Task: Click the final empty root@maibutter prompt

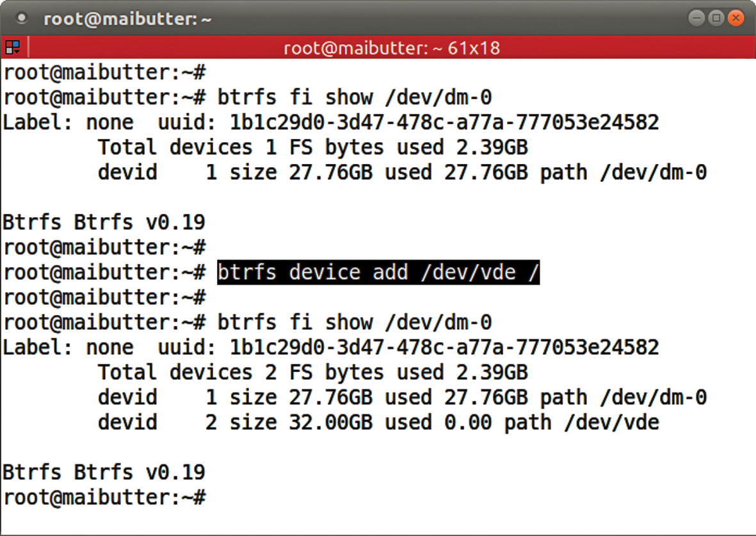Action: pyautogui.click(x=105, y=498)
